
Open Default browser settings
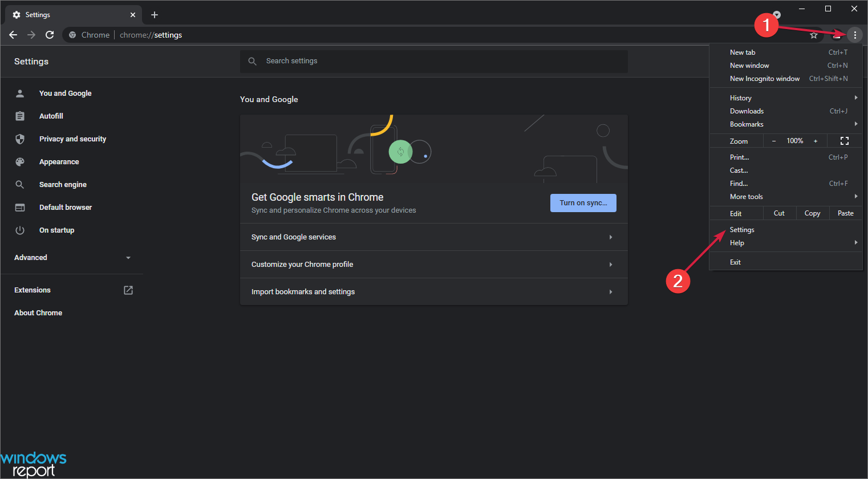[66, 208]
